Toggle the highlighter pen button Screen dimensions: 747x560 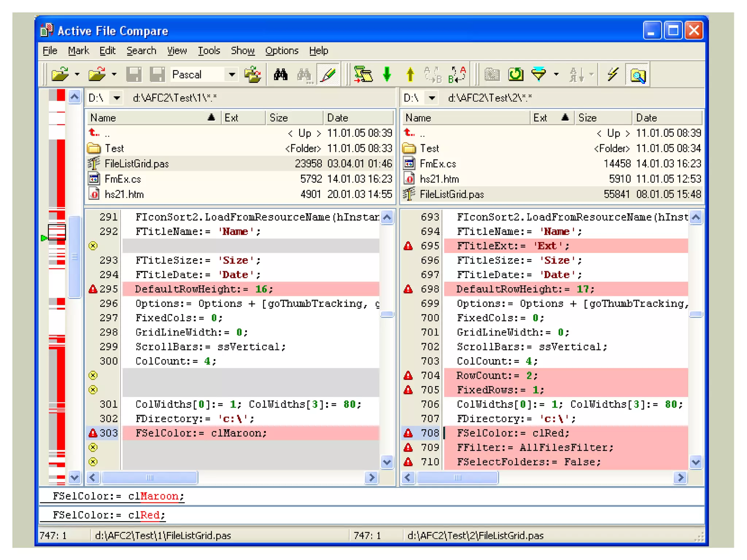tap(328, 75)
